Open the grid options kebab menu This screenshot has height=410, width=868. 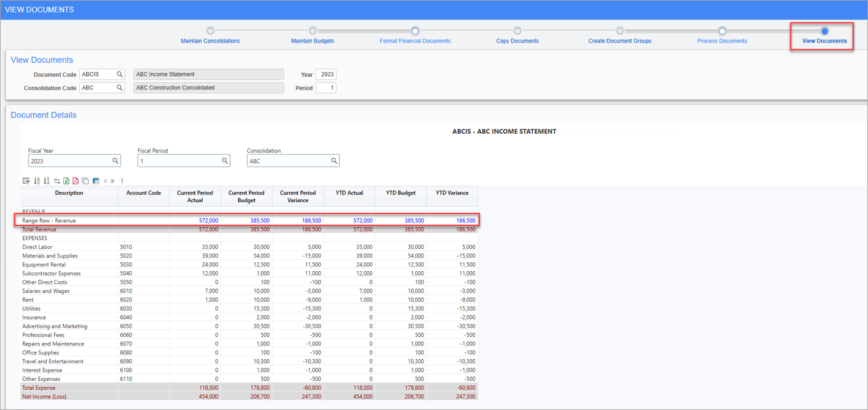(122, 181)
